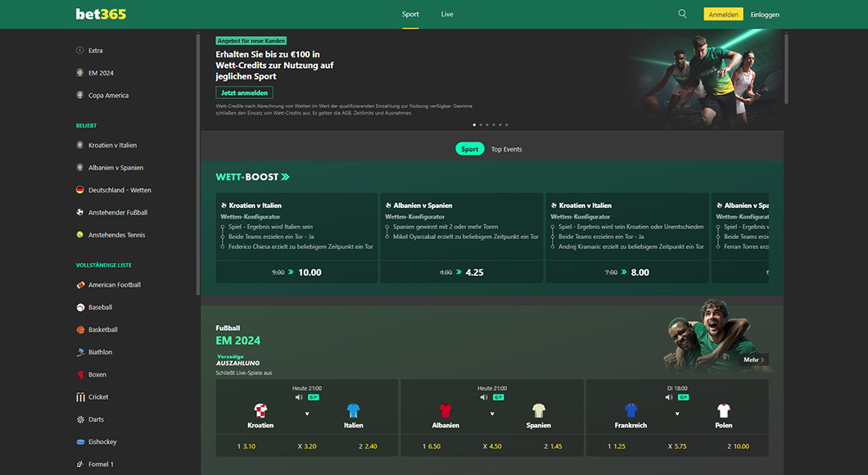Click the Basketball icon in sidebar
The width and height of the screenshot is (868, 475).
tap(80, 329)
